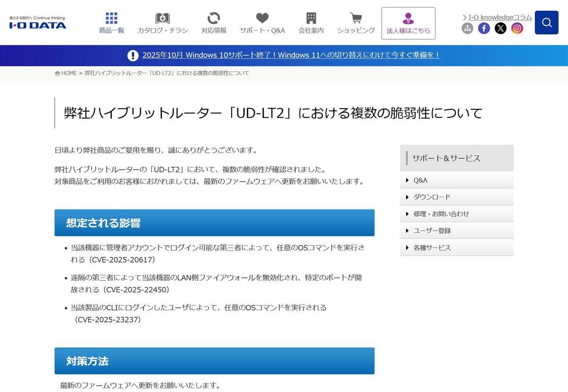Screen dimensions: 568x392
Task: Open the Facebook social icon
Action: 484,28
